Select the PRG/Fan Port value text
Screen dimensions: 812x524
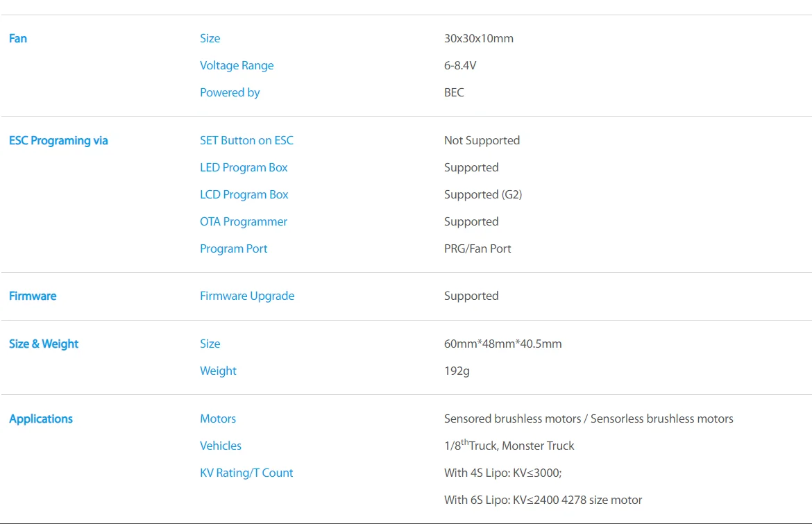pyautogui.click(x=477, y=248)
